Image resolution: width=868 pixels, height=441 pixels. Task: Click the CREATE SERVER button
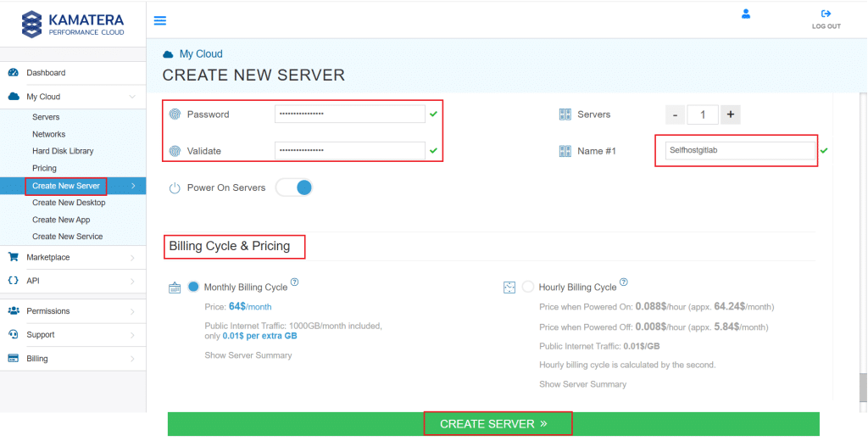[494, 424]
